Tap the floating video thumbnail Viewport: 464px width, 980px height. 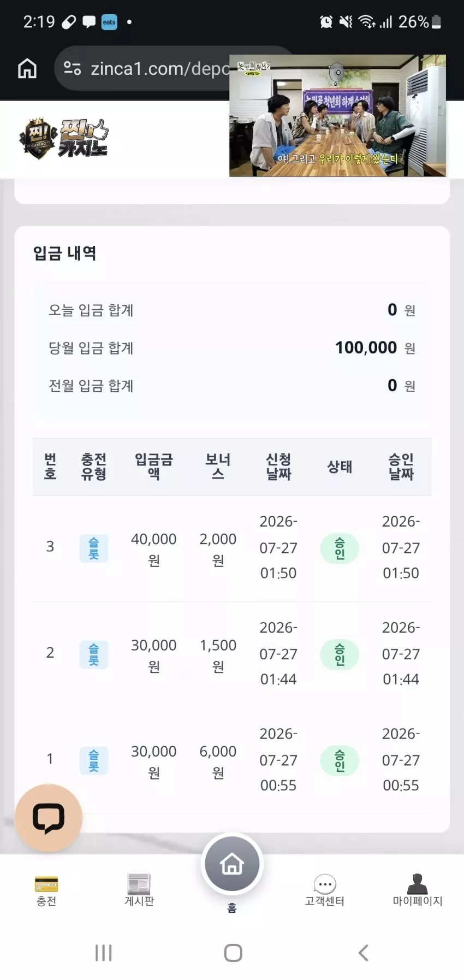pyautogui.click(x=337, y=116)
